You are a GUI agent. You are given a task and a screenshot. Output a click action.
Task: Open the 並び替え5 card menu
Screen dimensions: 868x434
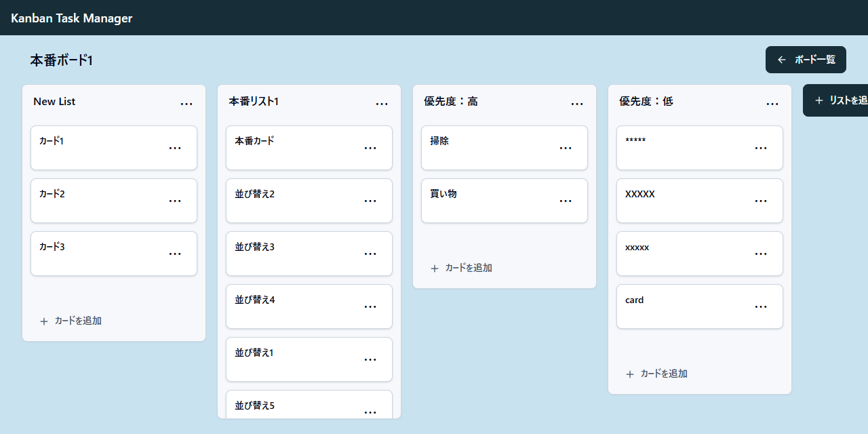pyautogui.click(x=370, y=412)
